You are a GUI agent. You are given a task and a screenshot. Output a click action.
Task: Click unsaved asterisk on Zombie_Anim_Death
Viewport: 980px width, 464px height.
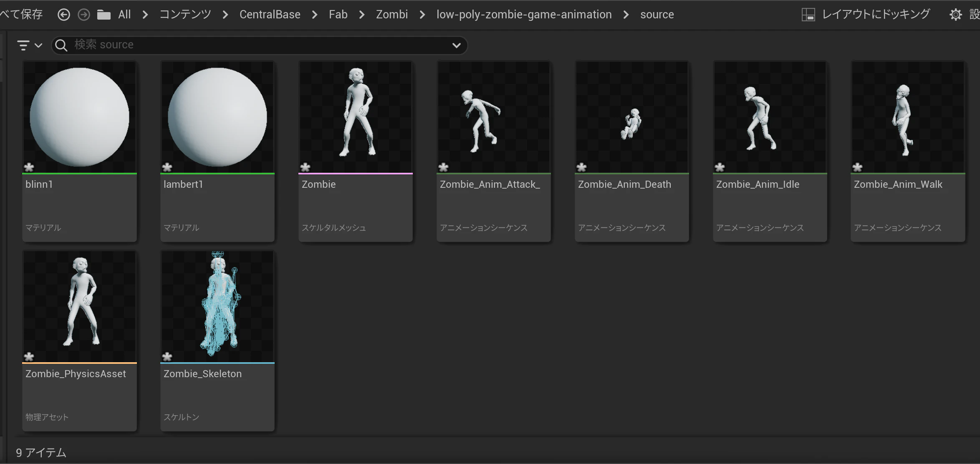pos(581,167)
